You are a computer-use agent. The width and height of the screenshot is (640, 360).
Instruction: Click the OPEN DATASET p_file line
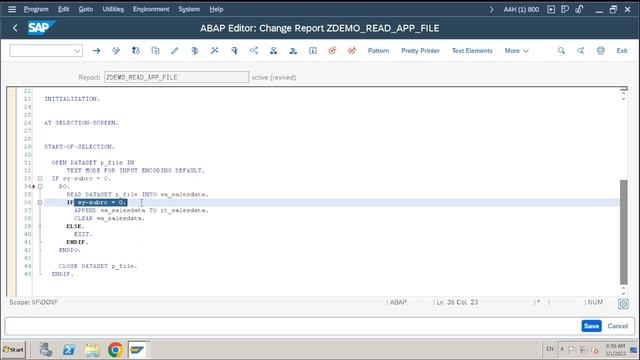click(93, 162)
